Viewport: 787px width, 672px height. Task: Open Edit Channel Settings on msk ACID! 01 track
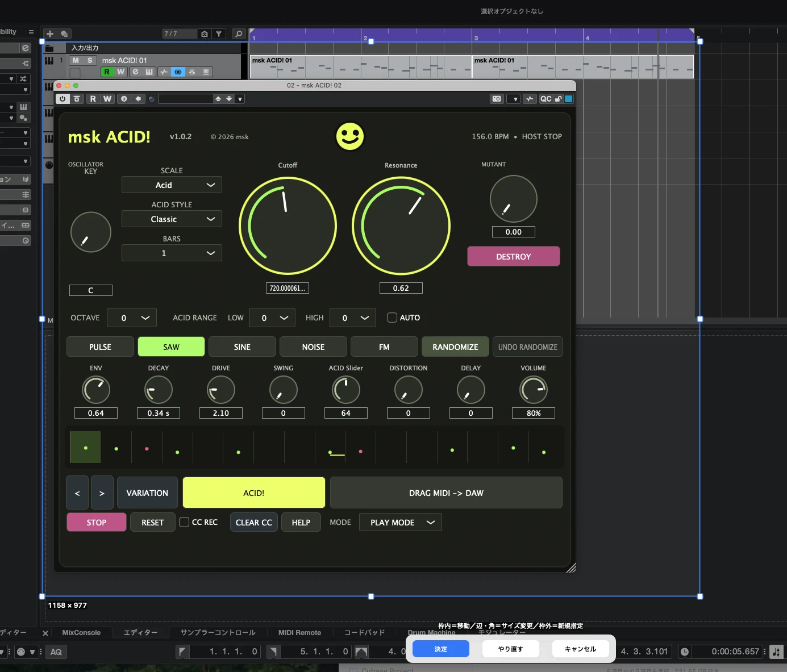point(135,72)
